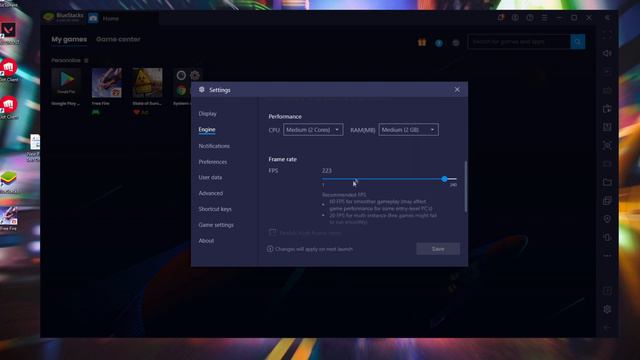640x360 pixels.
Task: Open the gift rewards icon
Action: pos(422,42)
